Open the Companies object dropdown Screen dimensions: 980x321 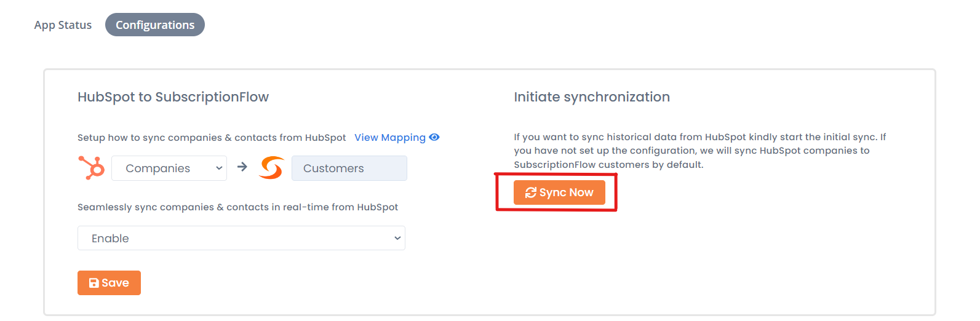click(x=169, y=168)
